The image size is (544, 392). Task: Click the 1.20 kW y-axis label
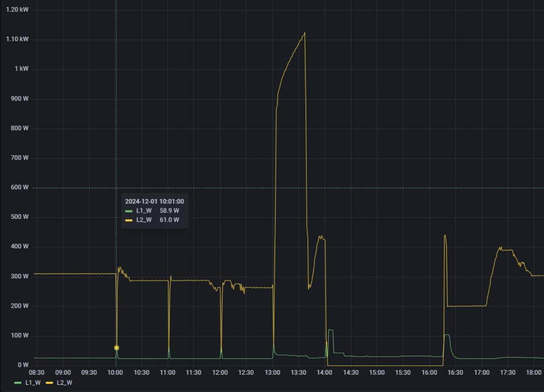17,9
